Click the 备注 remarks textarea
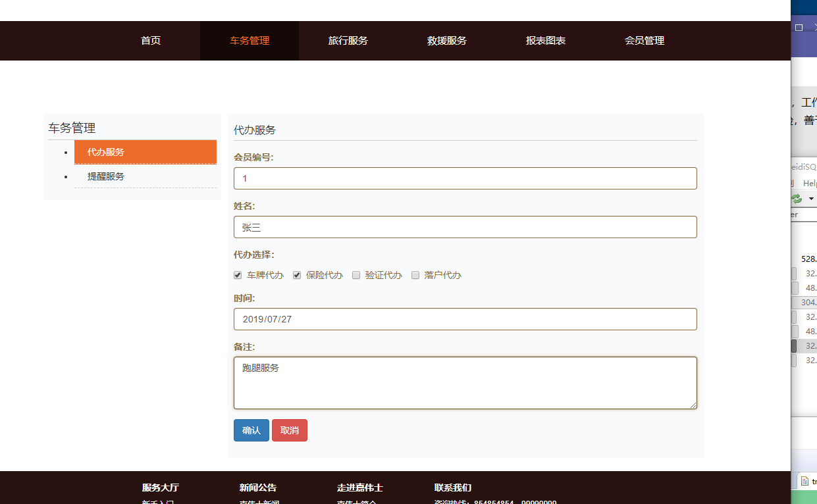Image resolution: width=817 pixels, height=504 pixels. click(465, 382)
